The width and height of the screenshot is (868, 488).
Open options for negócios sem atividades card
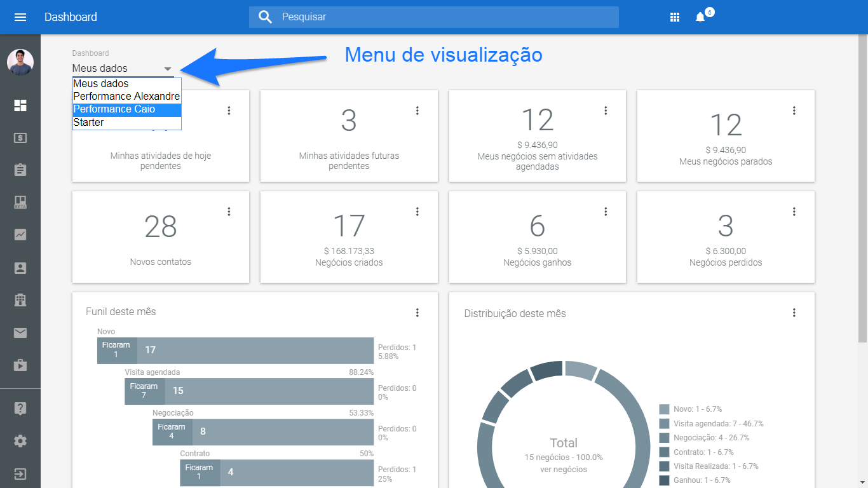(606, 111)
